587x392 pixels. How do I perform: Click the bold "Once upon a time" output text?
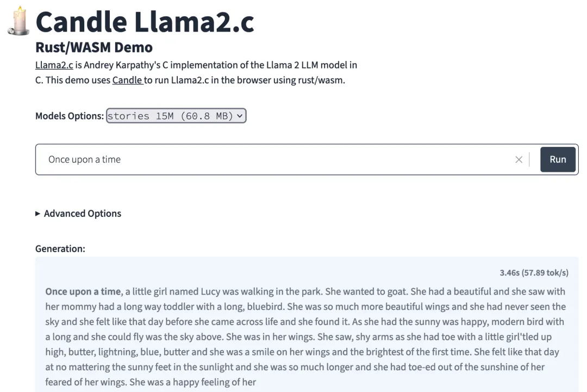[x=83, y=291]
